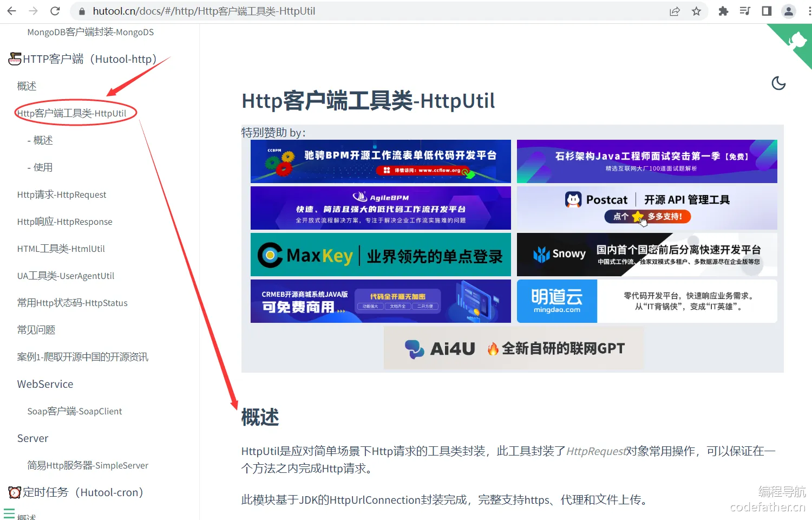
Task: Open the media controls/reading list icon
Action: click(x=745, y=11)
